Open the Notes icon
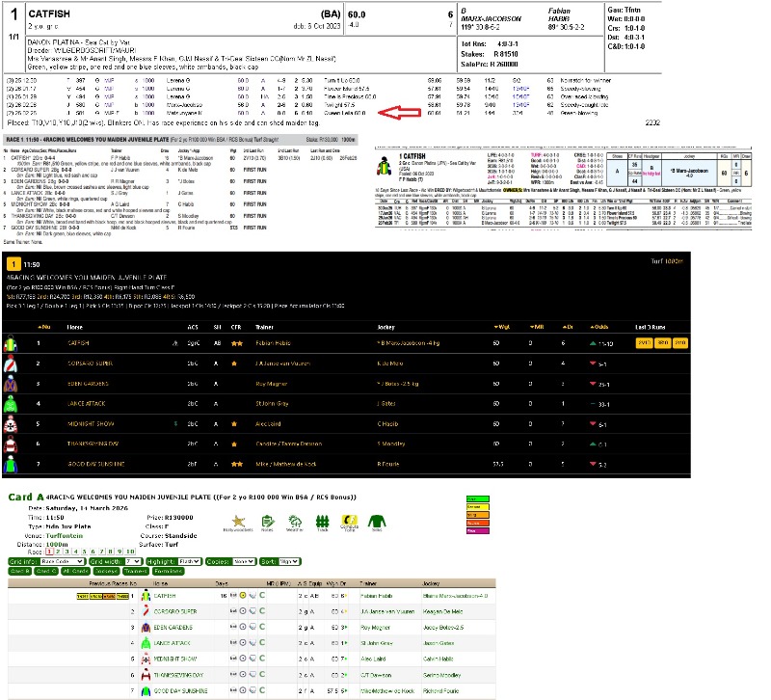The image size is (771, 700). pyautogui.click(x=267, y=521)
